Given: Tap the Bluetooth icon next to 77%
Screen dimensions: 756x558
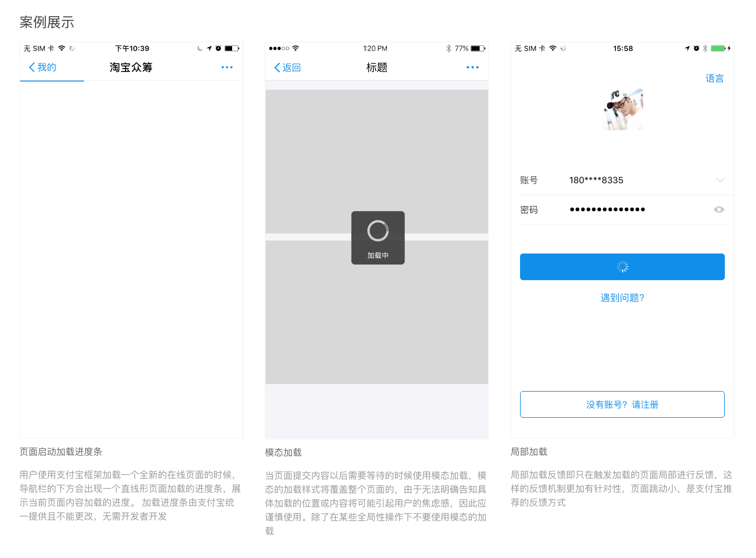Looking at the screenshot, I should click(448, 48).
